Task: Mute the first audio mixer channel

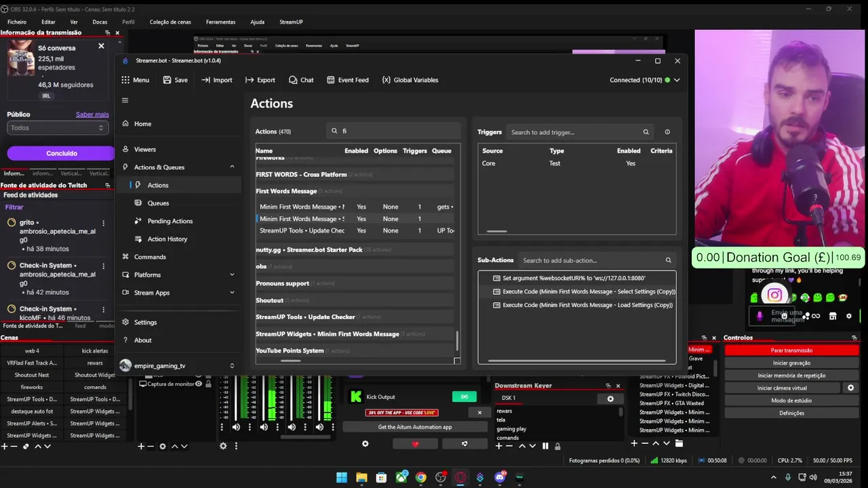Action: [x=235, y=427]
